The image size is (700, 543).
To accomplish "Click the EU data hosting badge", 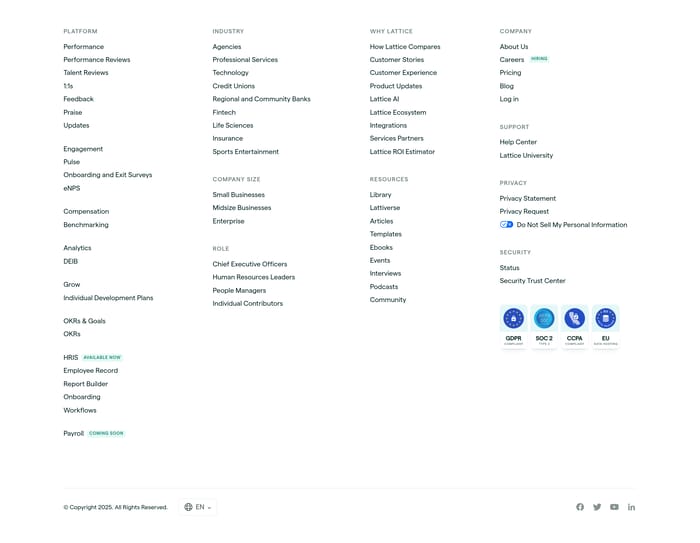I will tap(605, 326).
